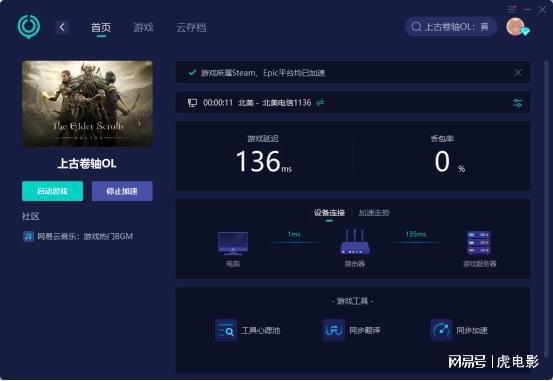Image resolution: width=553 pixels, height=381 pixels.
Task: Open node settings via the sliders icon
Action: click(517, 103)
